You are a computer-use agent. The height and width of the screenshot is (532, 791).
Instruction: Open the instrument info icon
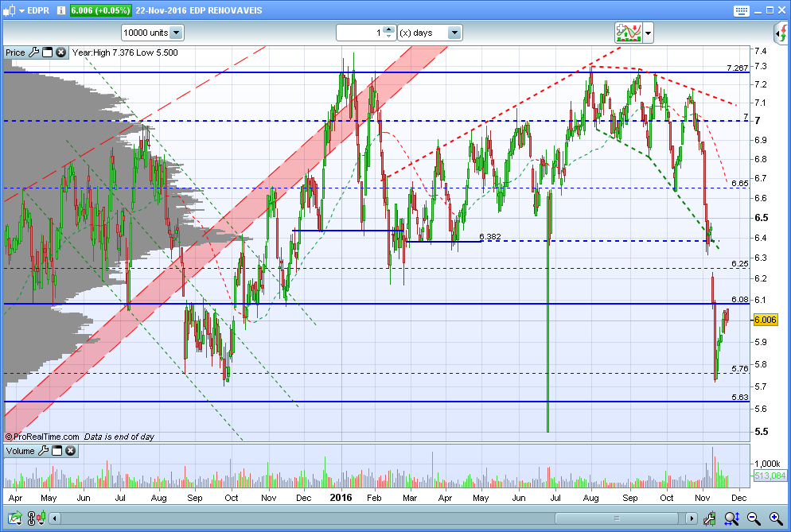click(x=61, y=10)
